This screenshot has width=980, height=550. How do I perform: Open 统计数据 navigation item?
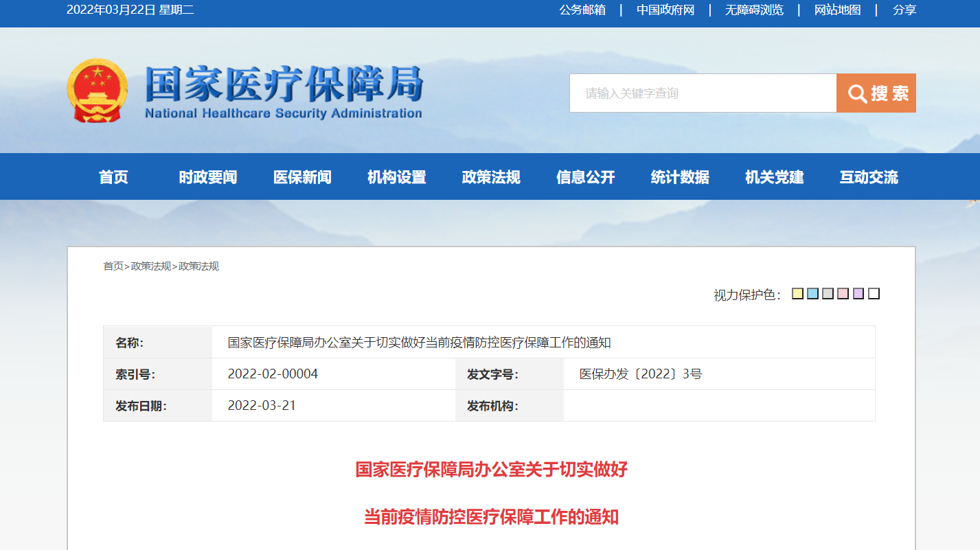(680, 177)
